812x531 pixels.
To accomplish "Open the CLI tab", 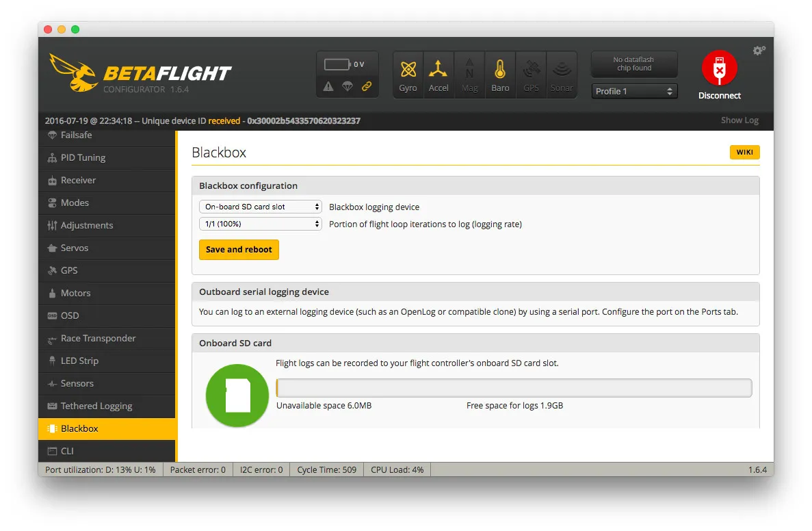I will 67,451.
